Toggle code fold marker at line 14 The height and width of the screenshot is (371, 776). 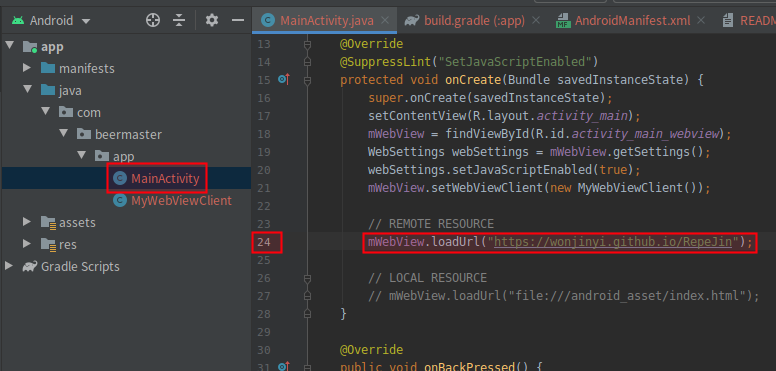pyautogui.click(x=307, y=62)
